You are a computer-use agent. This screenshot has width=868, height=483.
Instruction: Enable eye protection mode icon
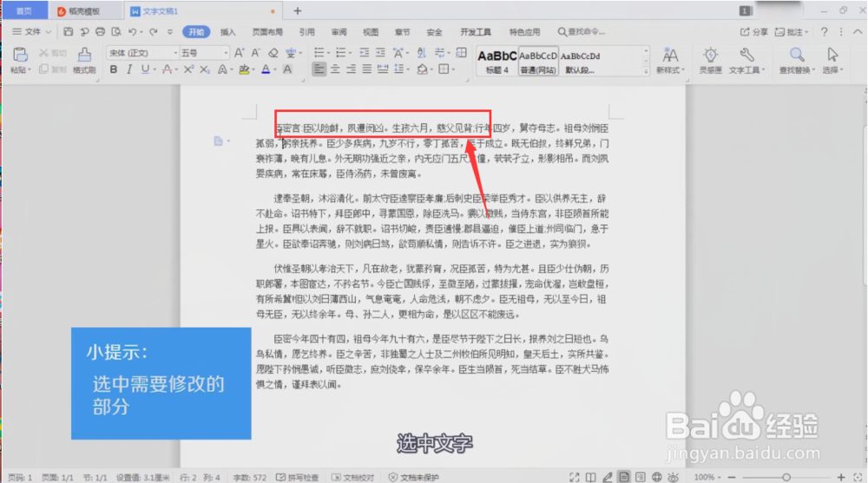click(674, 477)
